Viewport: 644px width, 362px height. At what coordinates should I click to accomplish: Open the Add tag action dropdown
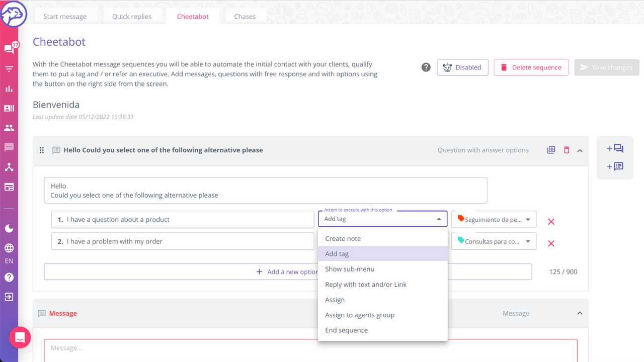click(382, 219)
